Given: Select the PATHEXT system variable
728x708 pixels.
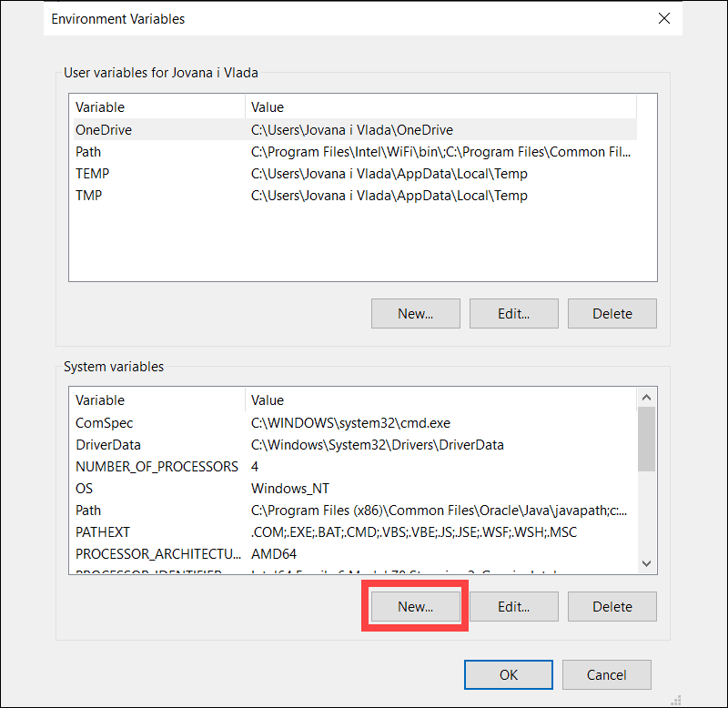Looking at the screenshot, I should click(355, 532).
